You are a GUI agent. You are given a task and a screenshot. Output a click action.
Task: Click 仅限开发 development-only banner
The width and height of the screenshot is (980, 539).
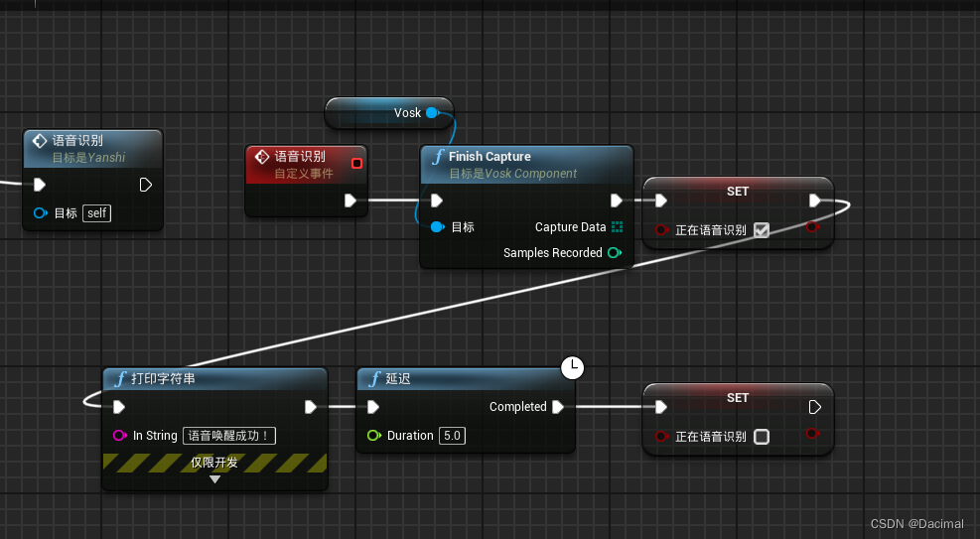click(214, 463)
